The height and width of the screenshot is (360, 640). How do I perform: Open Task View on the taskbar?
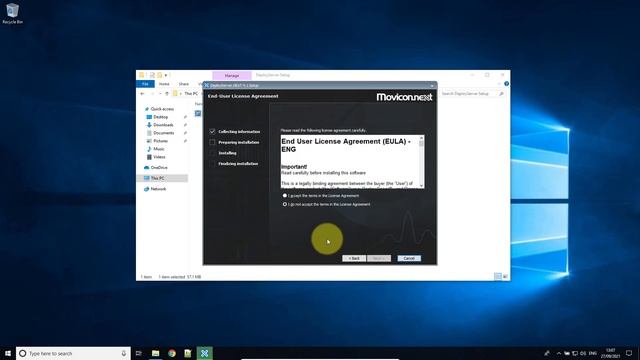139,353
